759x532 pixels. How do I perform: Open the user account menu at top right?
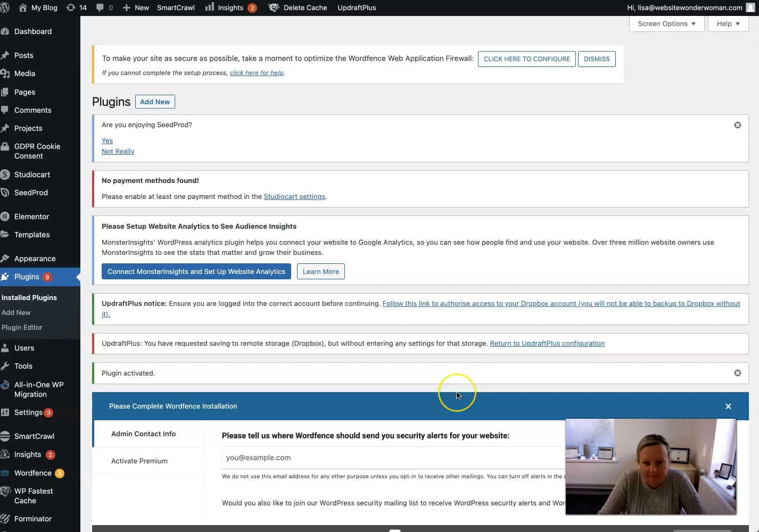pyautogui.click(x=690, y=8)
